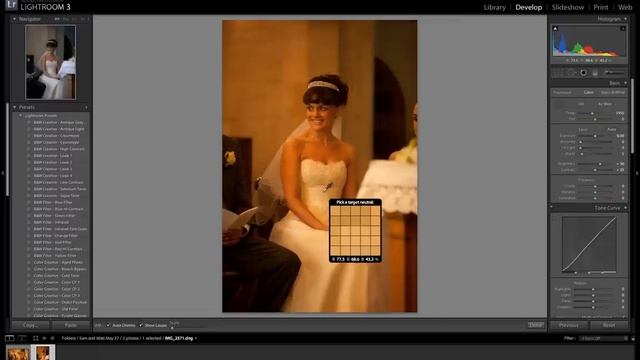Open the Filters Off dropdown
Image resolution: width=640 pixels, height=360 pixels.
(x=603, y=338)
